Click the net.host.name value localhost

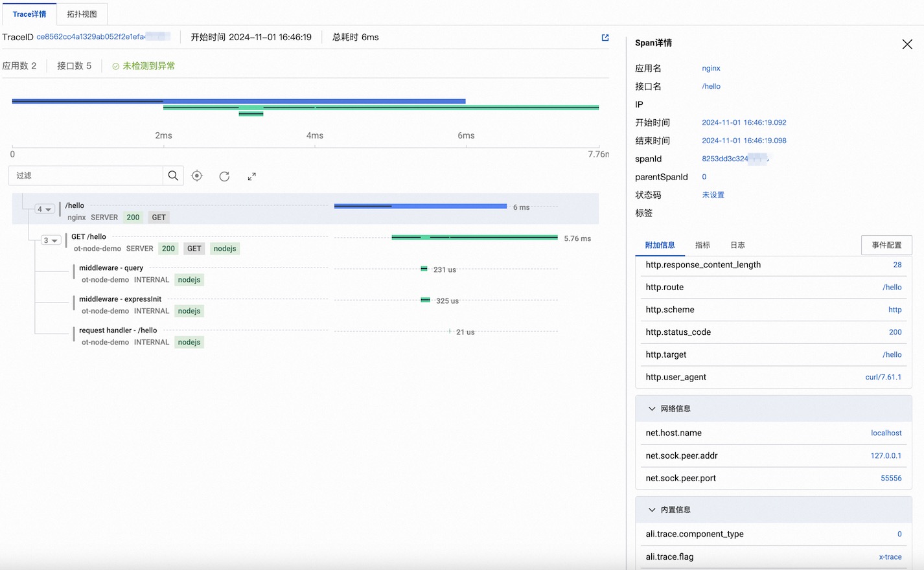coord(886,433)
